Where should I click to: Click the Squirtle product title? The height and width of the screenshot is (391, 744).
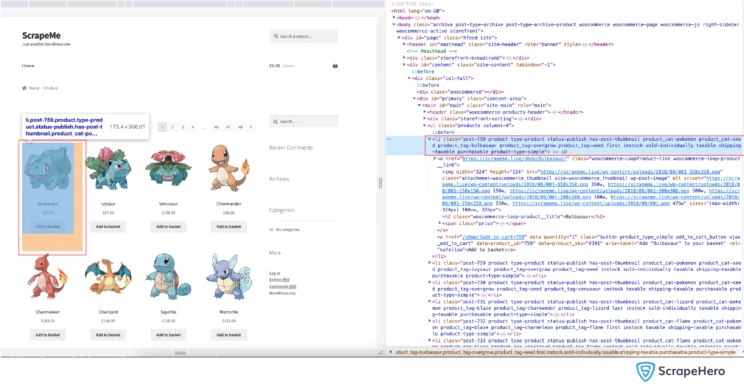tap(168, 312)
